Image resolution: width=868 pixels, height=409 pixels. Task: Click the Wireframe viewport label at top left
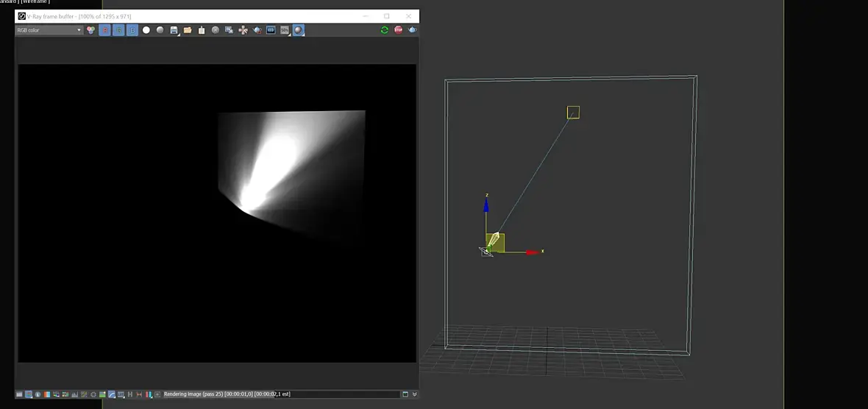coord(35,1)
